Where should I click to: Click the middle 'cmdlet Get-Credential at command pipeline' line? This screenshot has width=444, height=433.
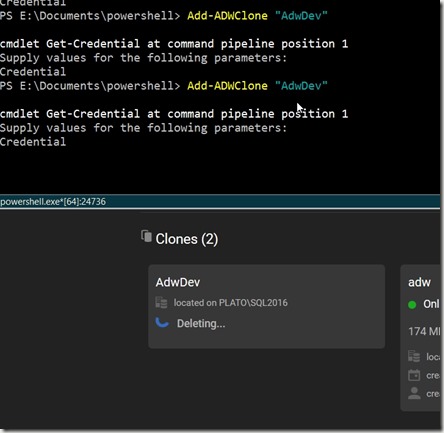pyautogui.click(x=174, y=44)
